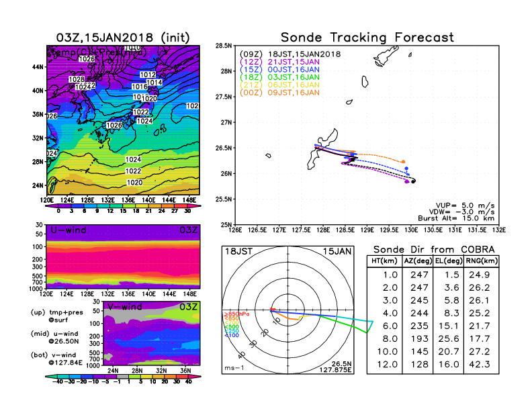Click the 15JAN label in the polar plot
The image size is (532, 411).
tap(337, 252)
